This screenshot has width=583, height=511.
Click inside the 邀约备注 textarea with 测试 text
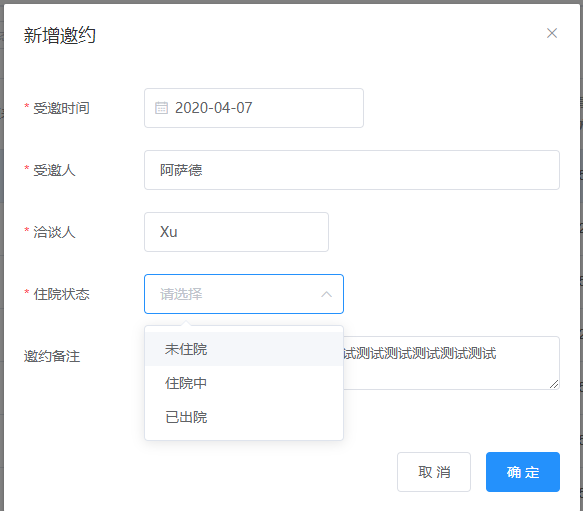[x=451, y=363]
